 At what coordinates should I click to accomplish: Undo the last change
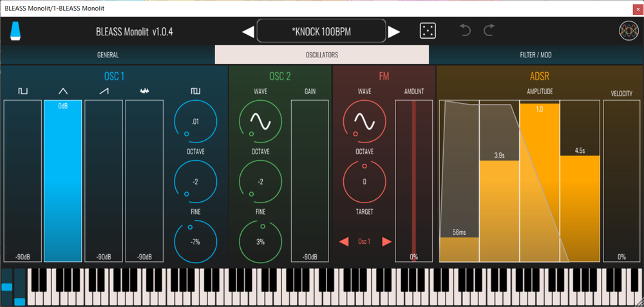point(465,30)
